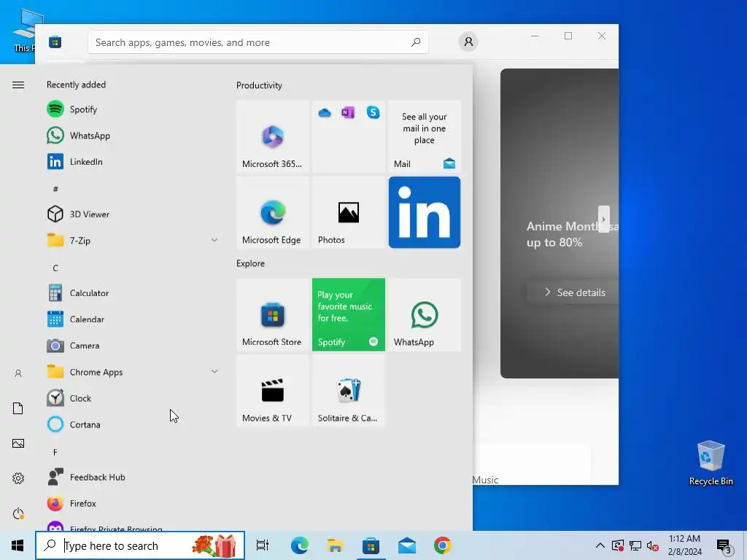The image size is (747, 560).
Task: Open the OneDrive small tile
Action: pos(325,113)
